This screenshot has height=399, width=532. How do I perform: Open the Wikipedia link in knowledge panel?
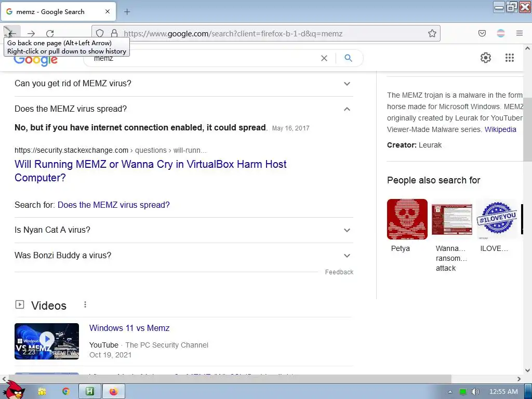pyautogui.click(x=500, y=129)
